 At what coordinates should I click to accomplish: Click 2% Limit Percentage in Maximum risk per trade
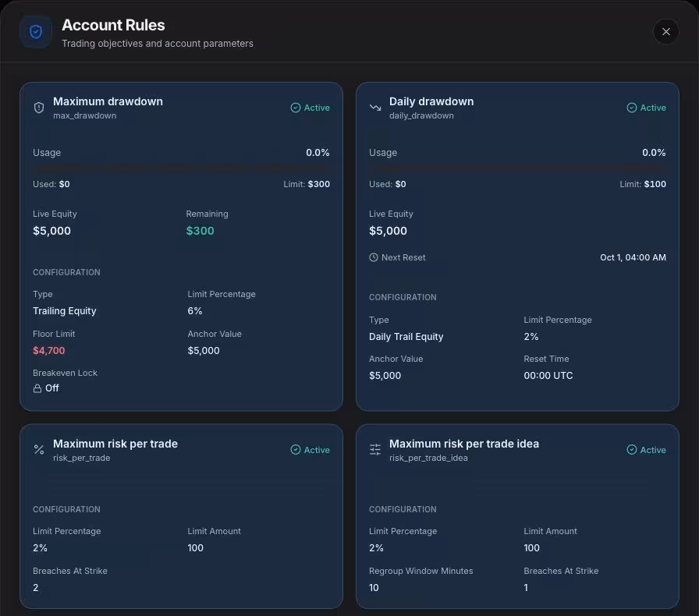click(x=40, y=548)
